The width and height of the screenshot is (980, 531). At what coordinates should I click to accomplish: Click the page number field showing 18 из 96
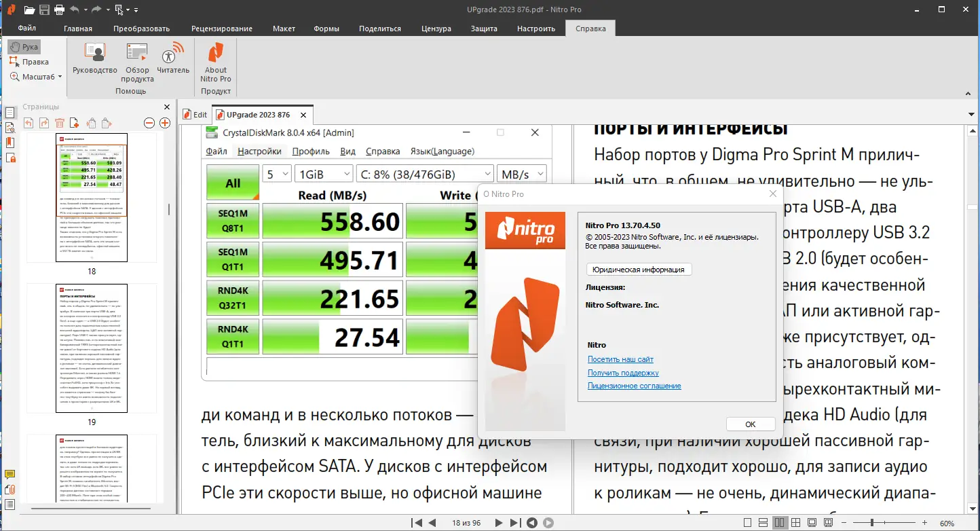pyautogui.click(x=466, y=523)
